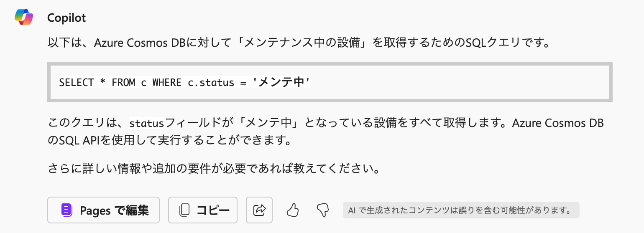Screen dimensions: 644x233
Task: Click the closing sentence さらに詳しい情報
Action: click(214, 169)
